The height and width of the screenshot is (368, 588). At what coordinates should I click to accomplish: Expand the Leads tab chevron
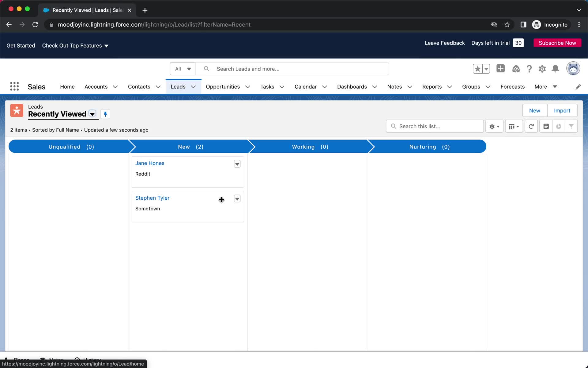click(194, 87)
